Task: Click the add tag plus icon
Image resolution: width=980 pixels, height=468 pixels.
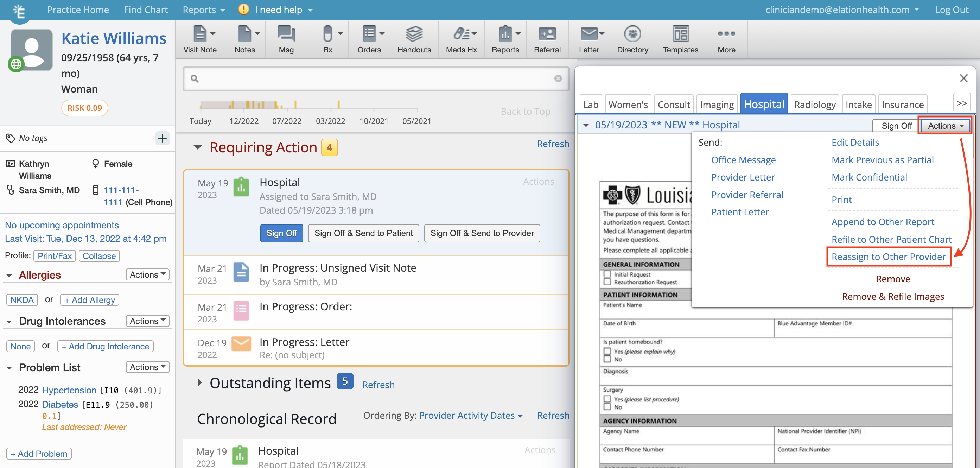Action: point(163,138)
